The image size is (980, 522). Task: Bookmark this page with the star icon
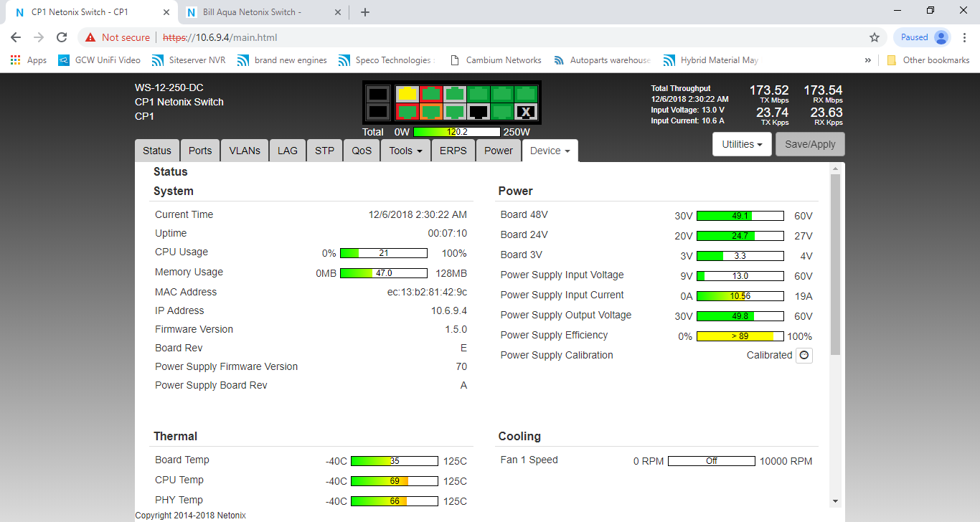pos(874,37)
